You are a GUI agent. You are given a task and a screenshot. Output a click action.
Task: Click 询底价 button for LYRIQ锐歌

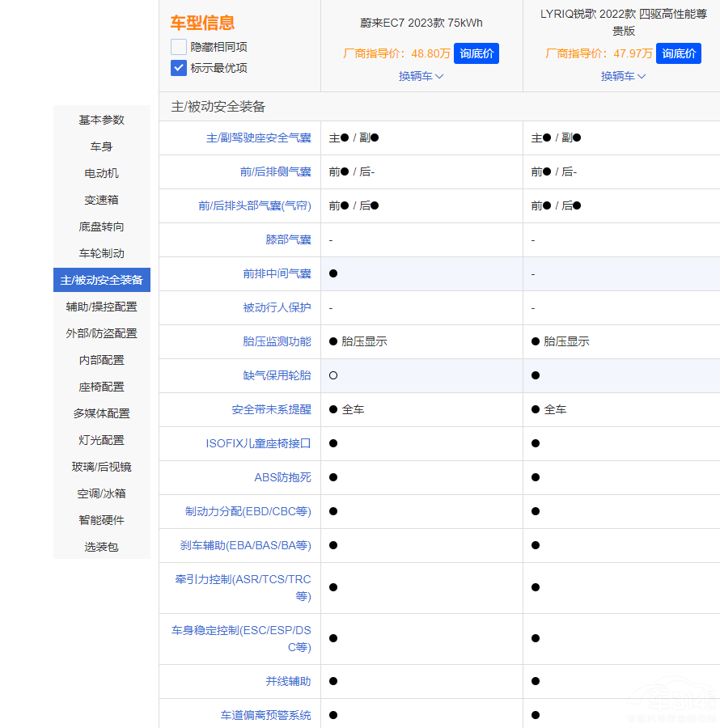[678, 53]
